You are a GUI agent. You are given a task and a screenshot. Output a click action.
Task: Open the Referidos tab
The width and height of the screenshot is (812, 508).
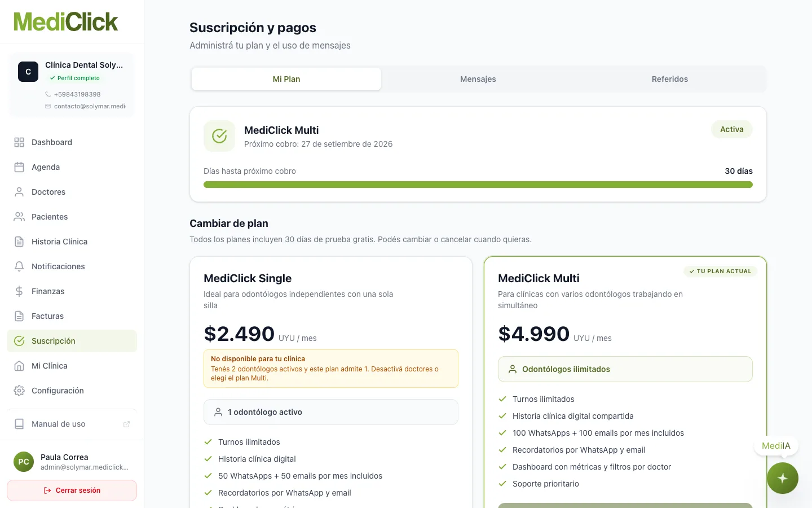[x=670, y=79]
